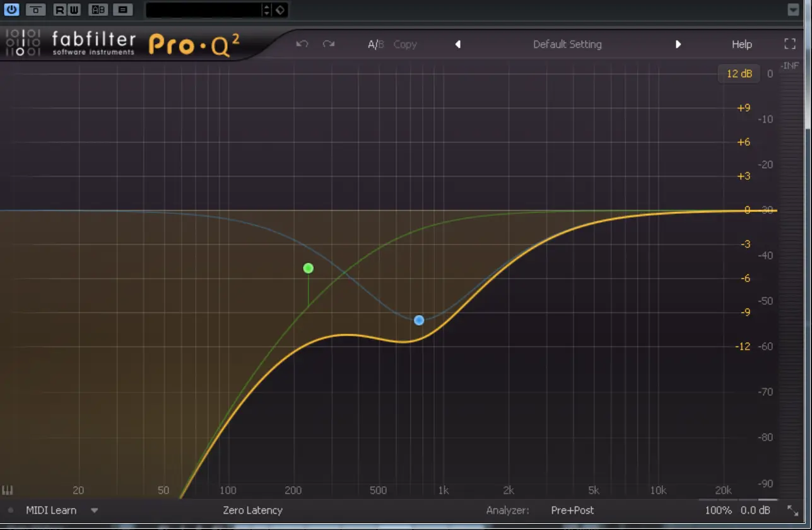Image resolution: width=812 pixels, height=530 pixels.
Task: Enable MIDI Learn
Action: pyautogui.click(x=51, y=510)
